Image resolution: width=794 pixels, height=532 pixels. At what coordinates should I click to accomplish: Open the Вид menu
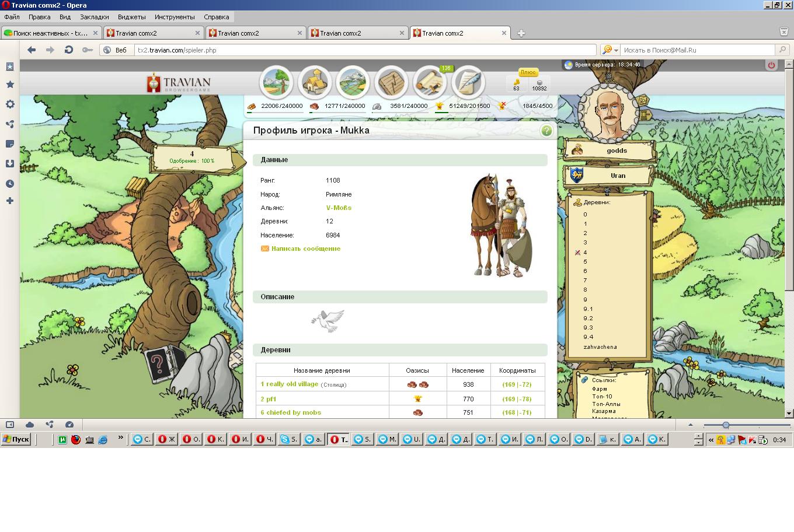point(65,17)
